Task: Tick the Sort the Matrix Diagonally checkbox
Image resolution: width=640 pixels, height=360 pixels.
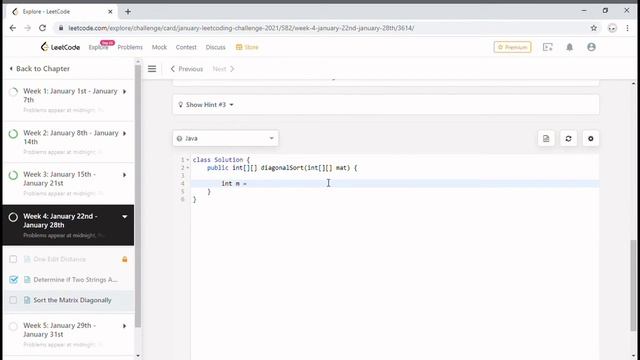Action: (x=13, y=300)
